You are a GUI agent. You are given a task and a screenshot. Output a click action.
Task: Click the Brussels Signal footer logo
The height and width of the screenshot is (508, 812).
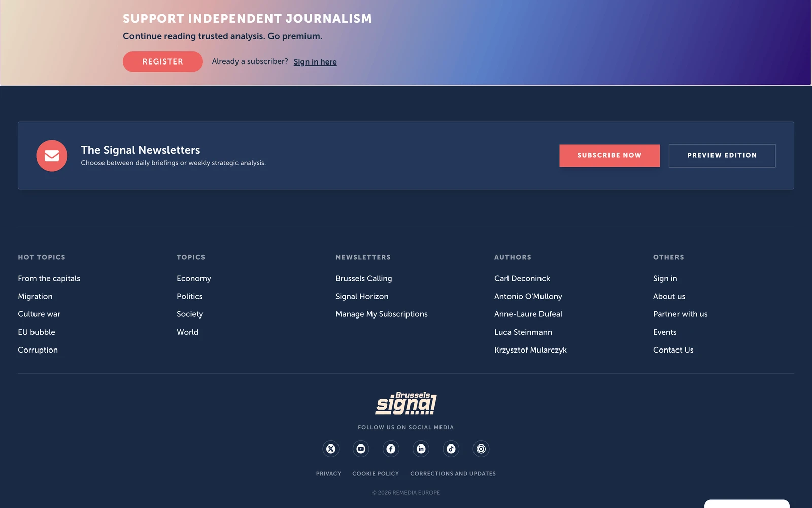coord(406,403)
